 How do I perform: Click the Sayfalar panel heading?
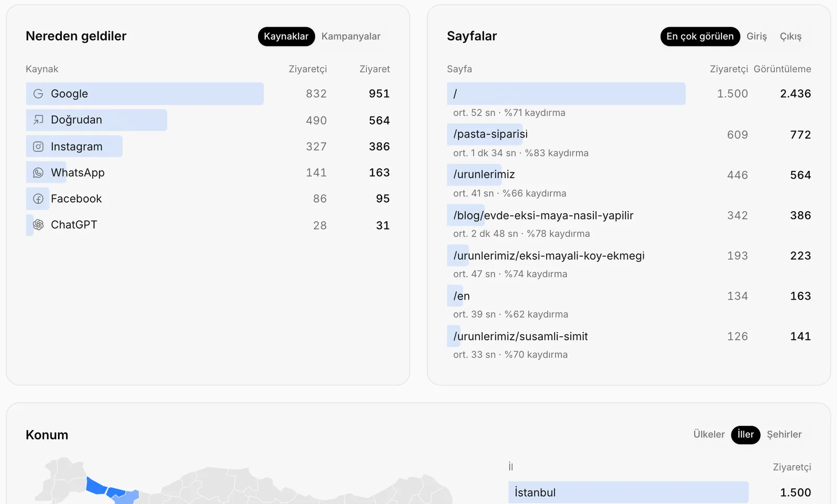(472, 36)
